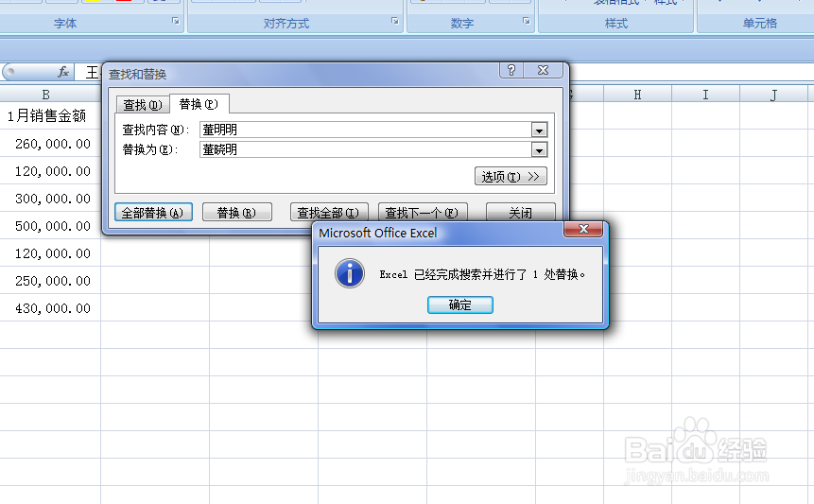
Task: Open the 替换为 dropdown arrow
Action: point(539,150)
